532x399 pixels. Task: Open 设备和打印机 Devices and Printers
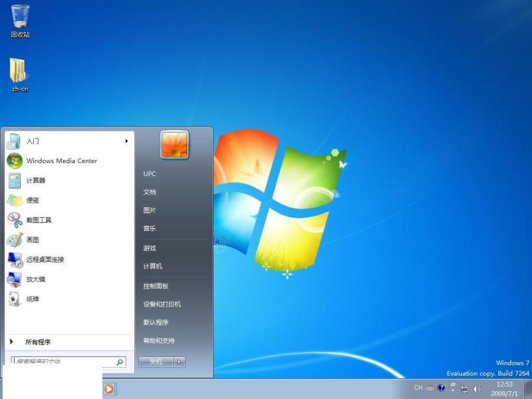(162, 304)
